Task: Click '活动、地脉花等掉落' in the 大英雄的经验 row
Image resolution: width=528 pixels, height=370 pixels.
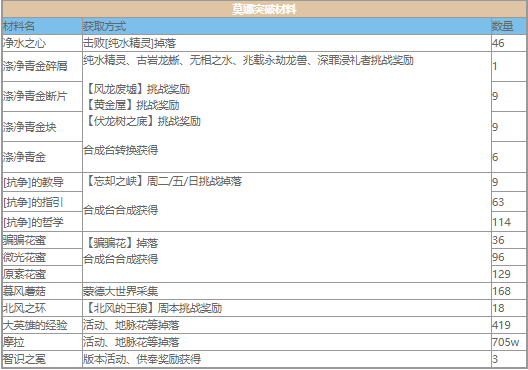Action: [x=131, y=325]
